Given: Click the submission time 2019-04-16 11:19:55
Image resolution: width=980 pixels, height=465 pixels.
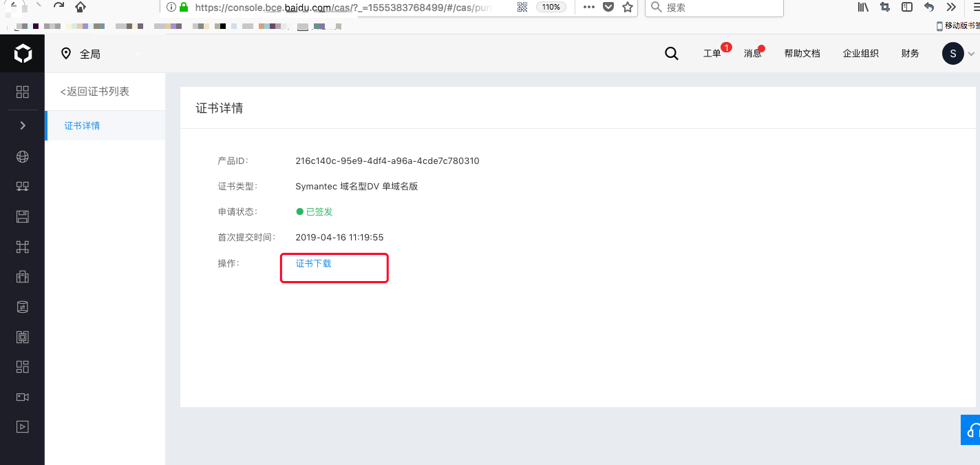Looking at the screenshot, I should click(339, 238).
